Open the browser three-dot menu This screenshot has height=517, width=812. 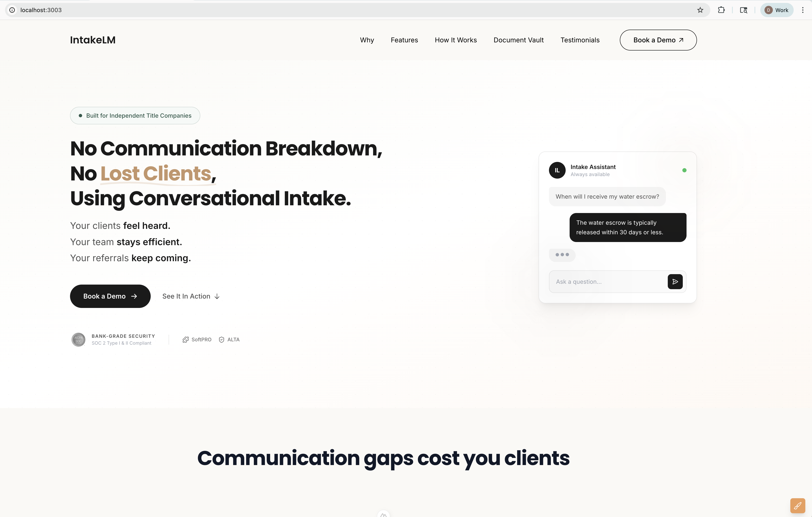point(803,10)
